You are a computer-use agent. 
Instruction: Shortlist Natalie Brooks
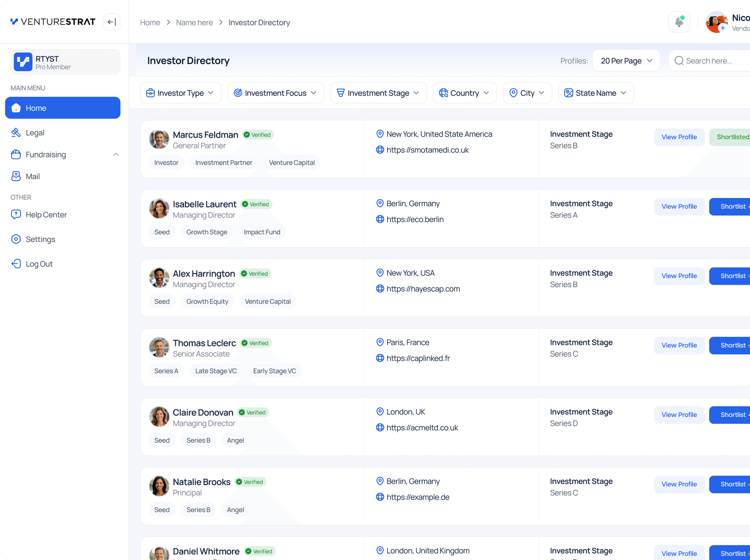[729, 484]
